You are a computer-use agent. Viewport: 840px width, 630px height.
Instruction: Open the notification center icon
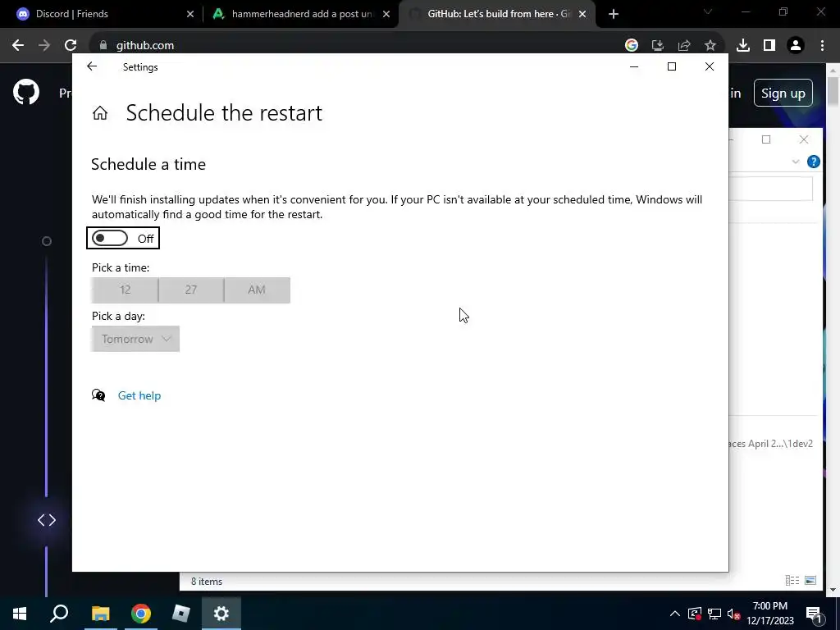tap(814, 614)
